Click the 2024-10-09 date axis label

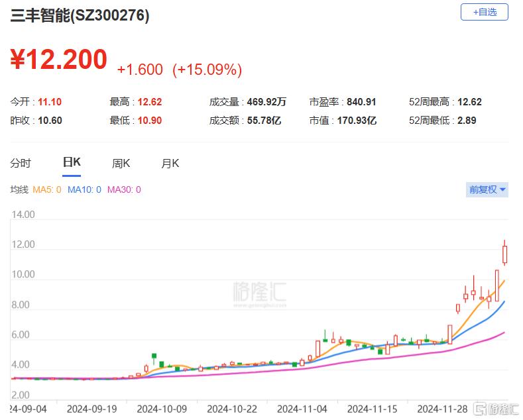point(162,409)
